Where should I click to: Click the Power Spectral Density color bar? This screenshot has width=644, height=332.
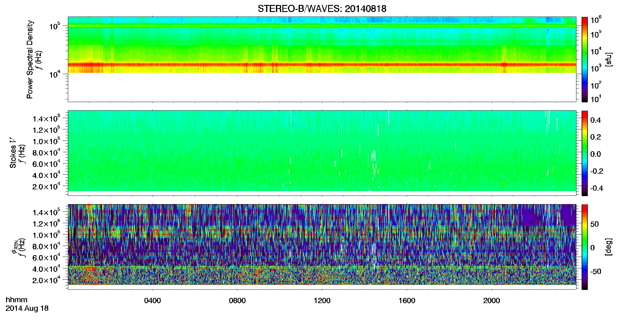point(584,59)
